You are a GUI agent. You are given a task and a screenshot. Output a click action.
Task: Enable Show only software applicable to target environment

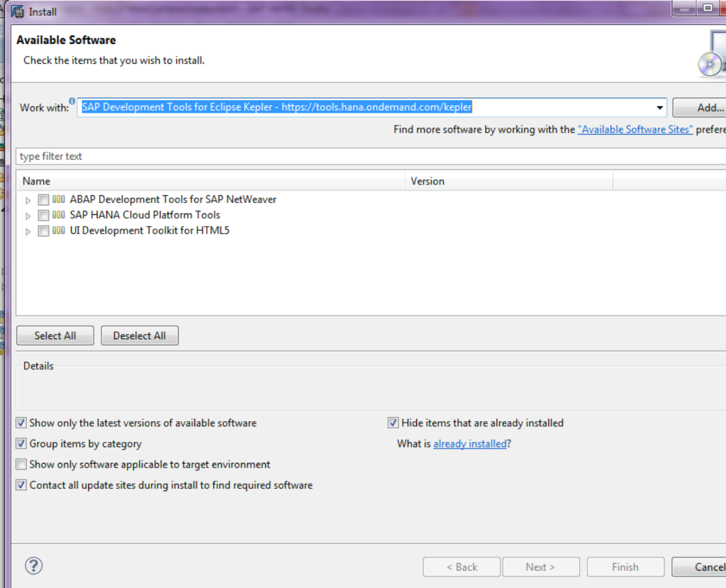pos(21,465)
